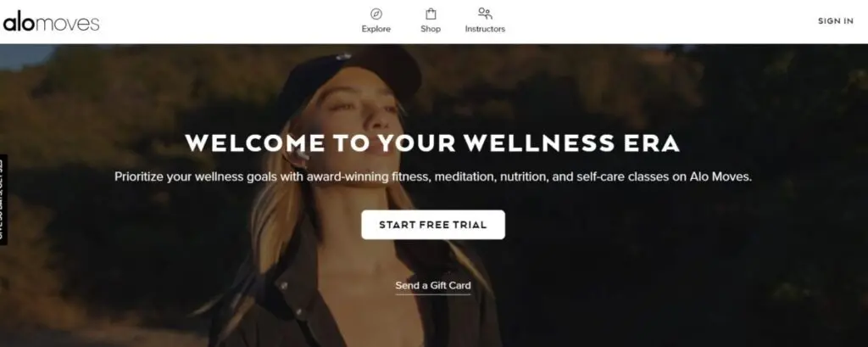
Task: Open the Explore compass icon
Action: (x=376, y=14)
